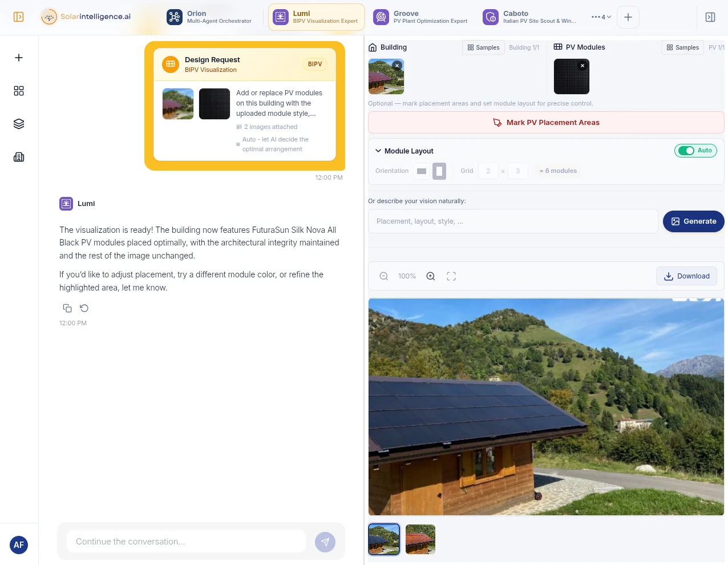The width and height of the screenshot is (728, 565).
Task: Select landscape orientation option
Action: (422, 171)
